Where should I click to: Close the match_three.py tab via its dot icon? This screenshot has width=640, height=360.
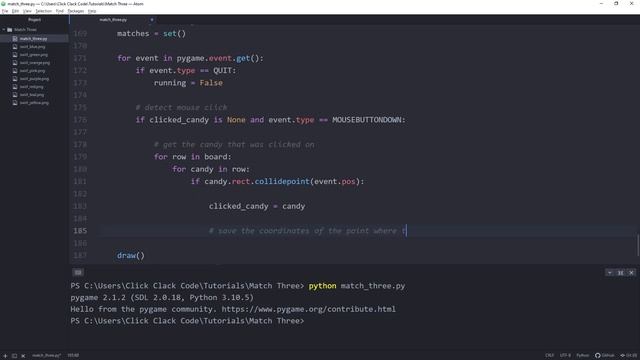(x=152, y=20)
